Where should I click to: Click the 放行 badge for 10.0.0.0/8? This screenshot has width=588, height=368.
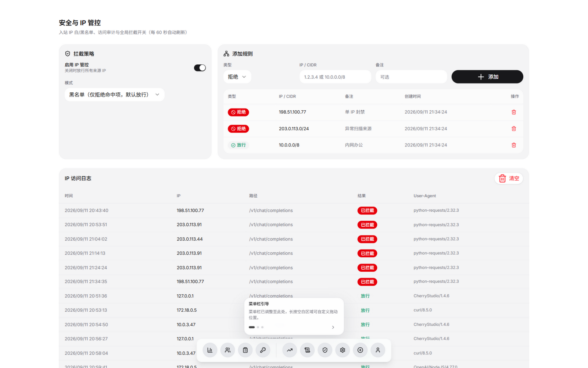point(239,145)
